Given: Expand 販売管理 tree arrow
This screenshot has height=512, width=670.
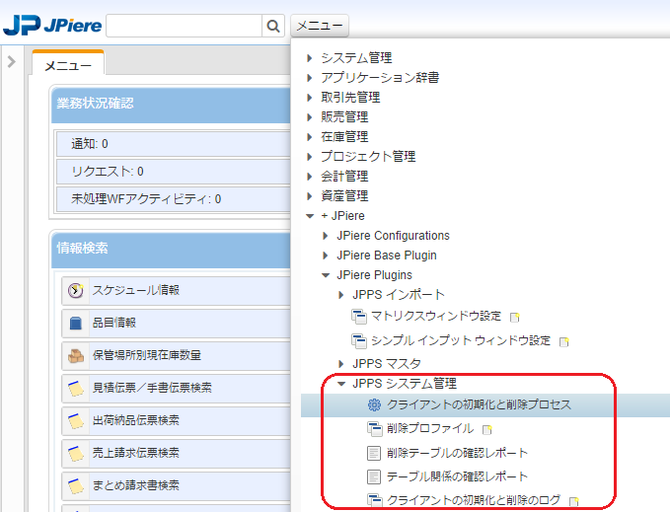Looking at the screenshot, I should 310,117.
